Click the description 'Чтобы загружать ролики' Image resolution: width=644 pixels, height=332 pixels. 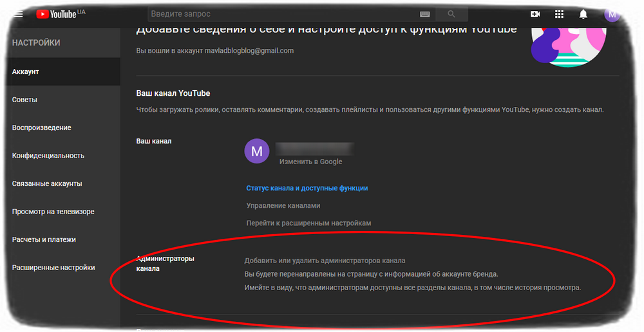coord(370,110)
